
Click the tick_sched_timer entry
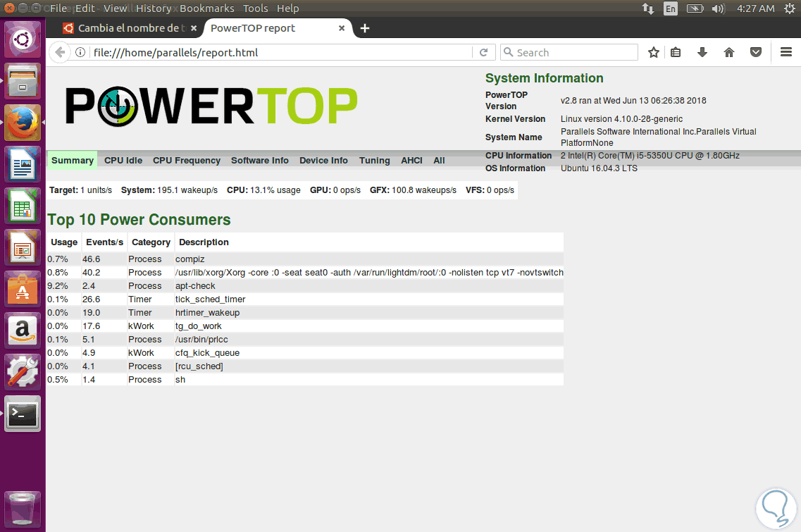coord(210,299)
